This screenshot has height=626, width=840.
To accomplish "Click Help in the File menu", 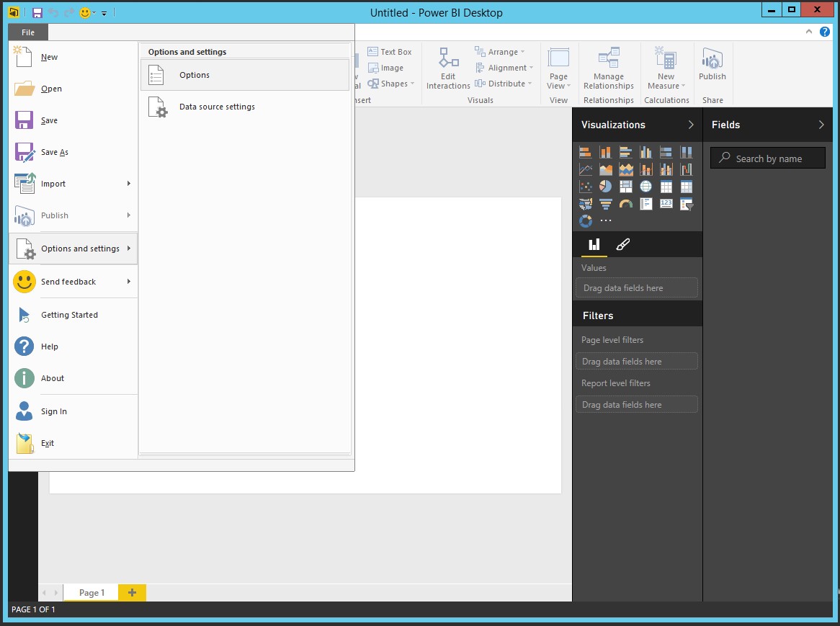I will pos(73,346).
